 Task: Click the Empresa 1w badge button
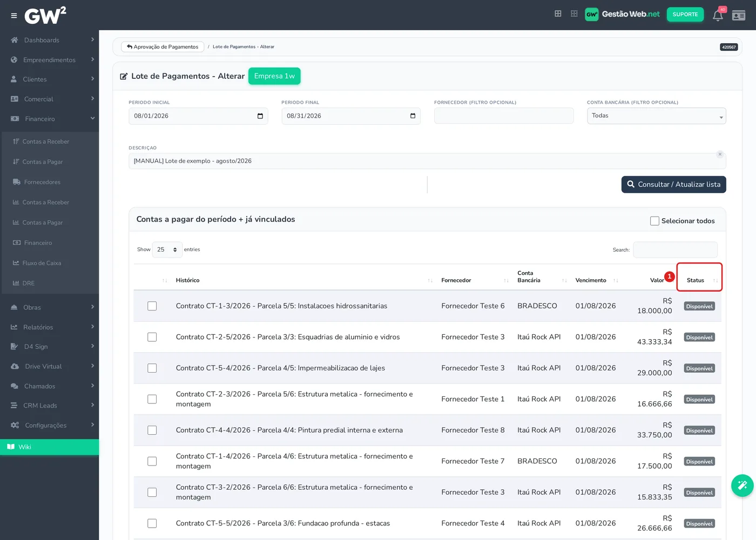point(274,76)
